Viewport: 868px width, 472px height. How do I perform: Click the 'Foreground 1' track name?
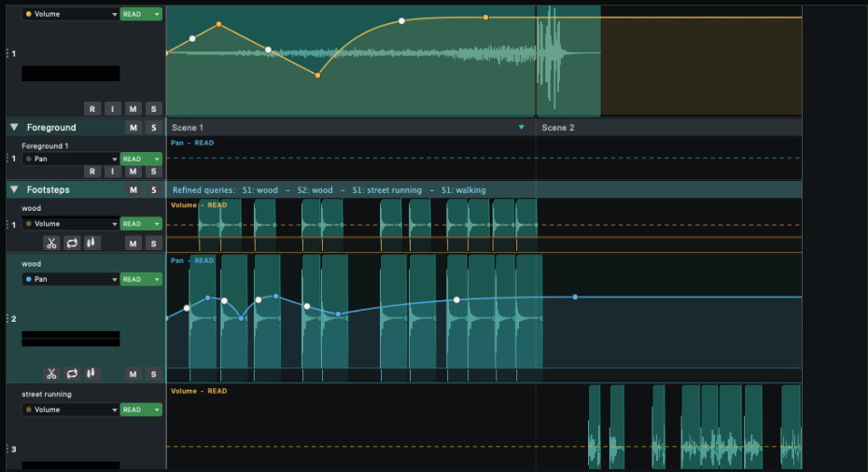pyautogui.click(x=45, y=146)
